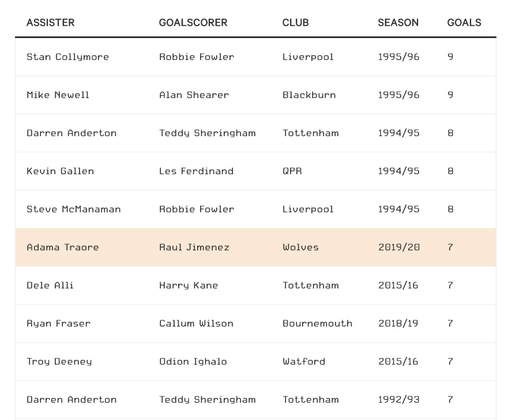This screenshot has width=512, height=420.
Task: Click Kevin Gallen in assister column
Action: [x=60, y=171]
